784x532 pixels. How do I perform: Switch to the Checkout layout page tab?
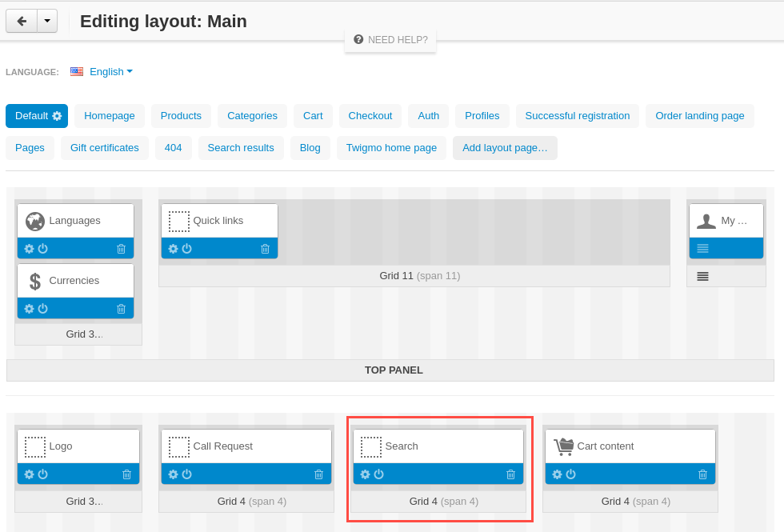coord(370,116)
